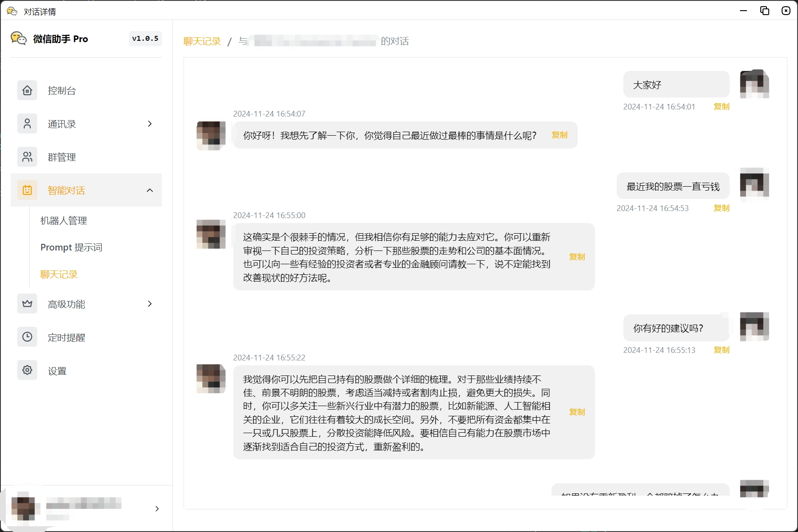The width and height of the screenshot is (798, 532).
Task: Click the 定时提醒 timer reminder icon
Action: 27,337
